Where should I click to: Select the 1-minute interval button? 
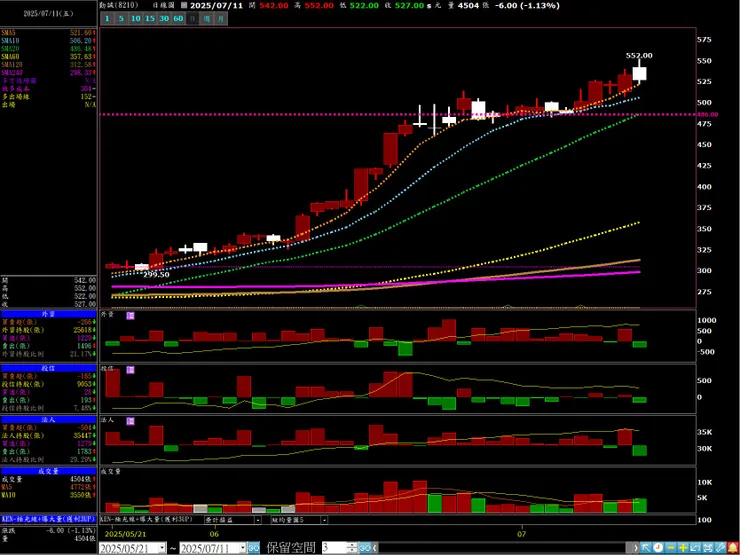click(107, 18)
